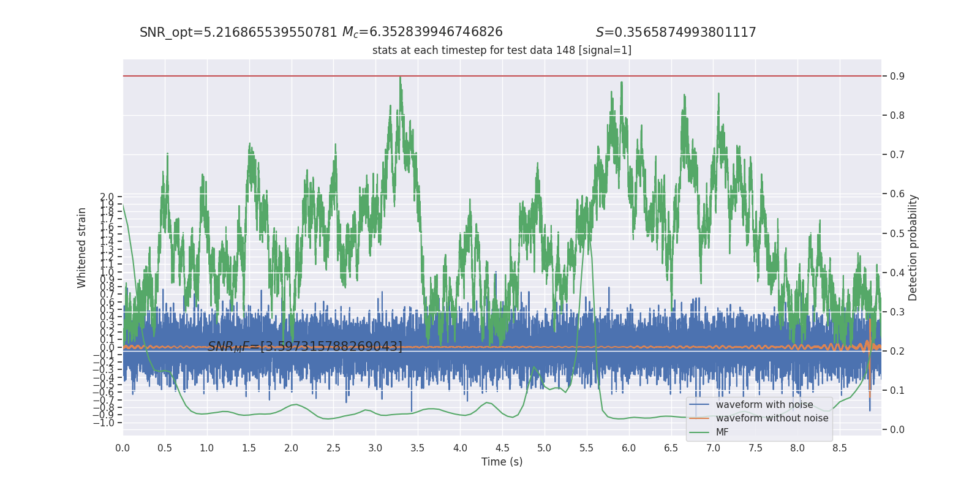The height and width of the screenshot is (490, 980).
Task: Click x-axis tick label 3.0
Action: 375,448
